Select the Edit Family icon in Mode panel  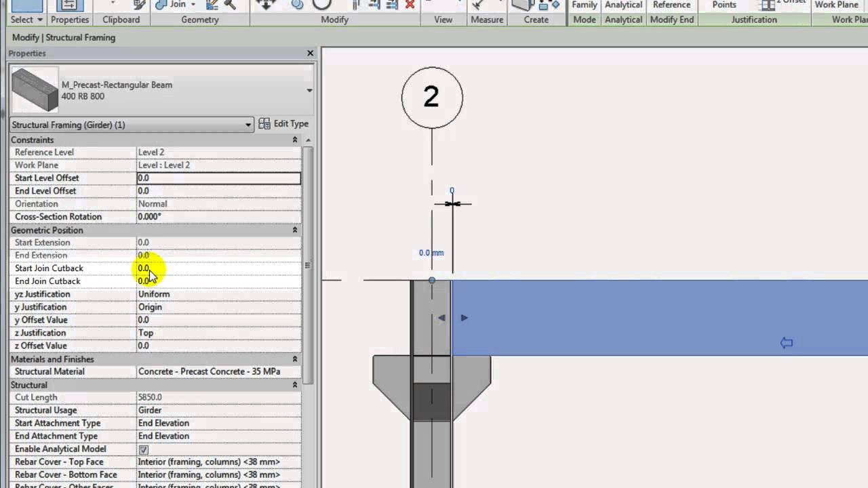pyautogui.click(x=584, y=5)
